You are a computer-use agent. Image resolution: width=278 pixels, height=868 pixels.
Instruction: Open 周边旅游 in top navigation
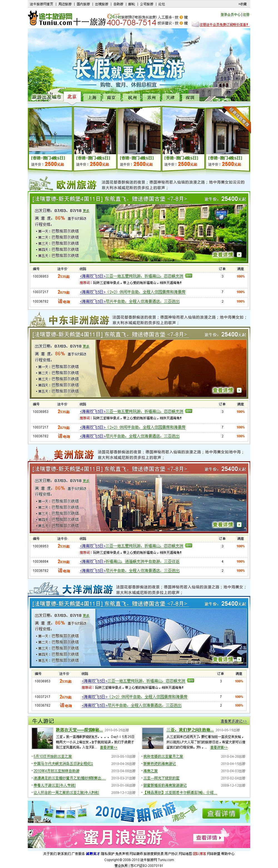coord(65,4)
